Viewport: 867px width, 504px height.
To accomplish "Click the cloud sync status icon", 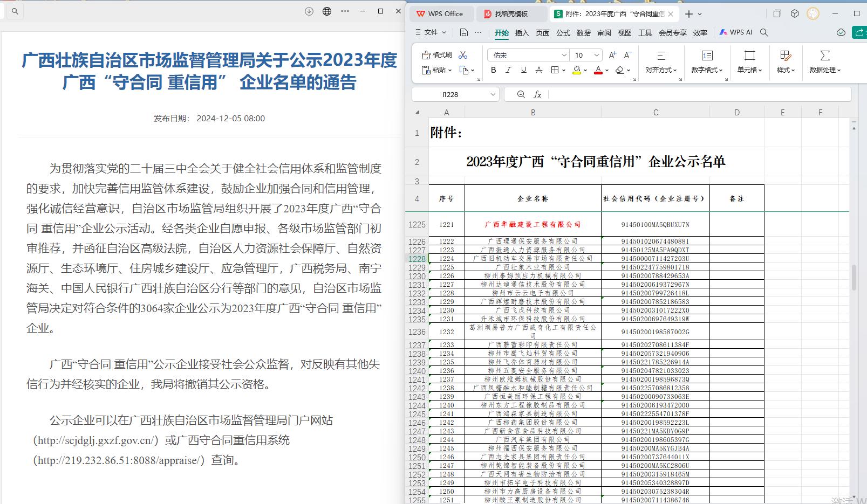I will [x=841, y=32].
